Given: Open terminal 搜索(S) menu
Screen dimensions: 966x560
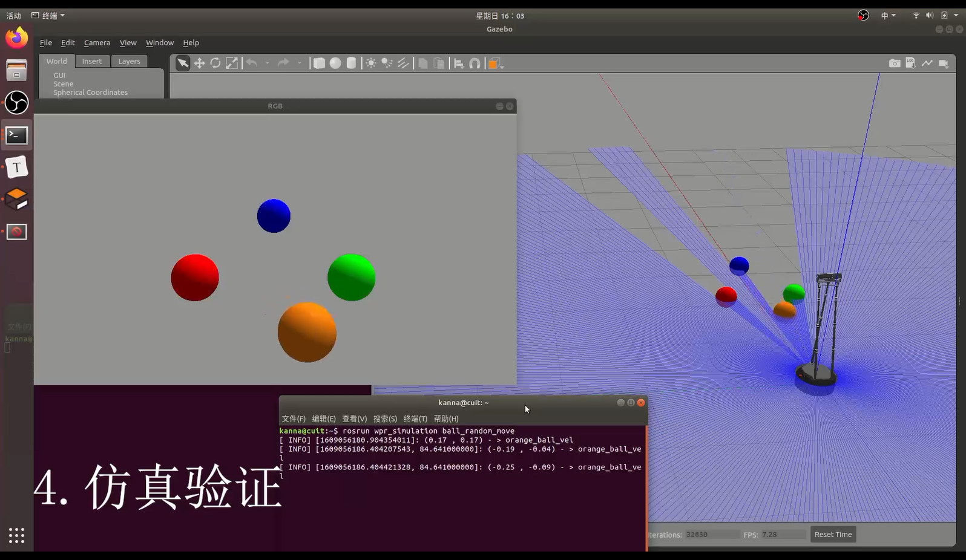Looking at the screenshot, I should pos(385,418).
